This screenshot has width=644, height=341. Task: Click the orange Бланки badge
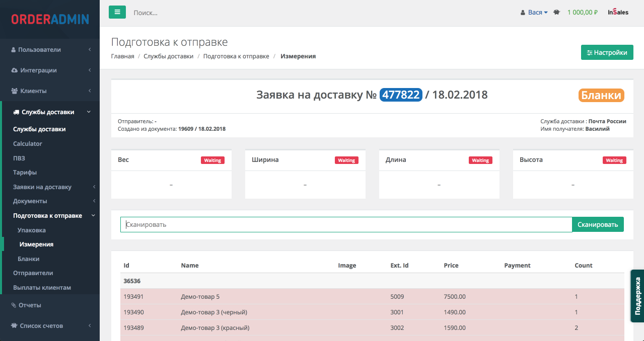click(x=601, y=95)
